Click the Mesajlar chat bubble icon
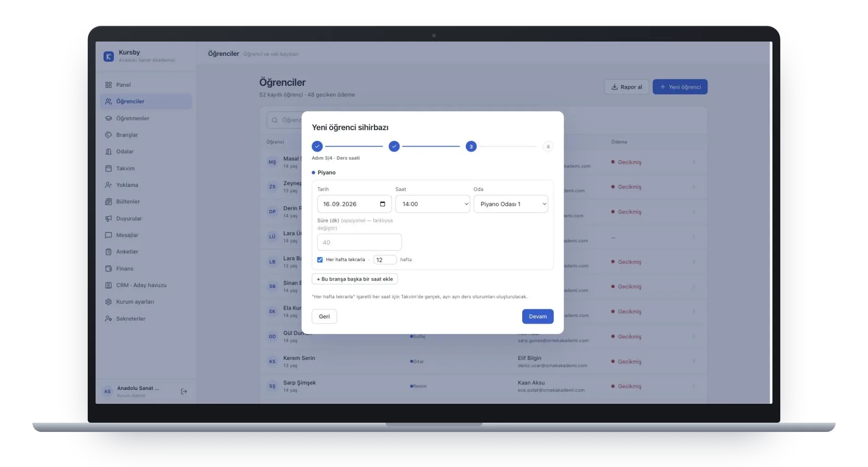Viewport: 868px width, 467px height. [x=108, y=235]
